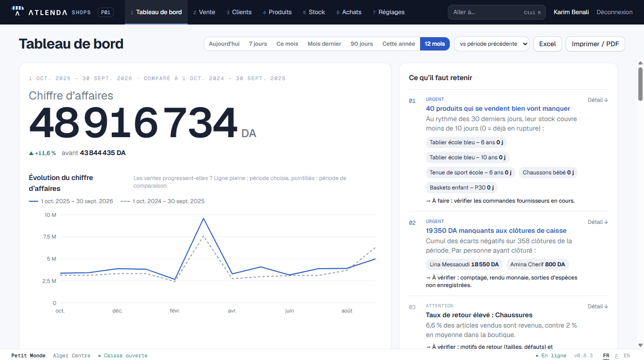Screen dimensions: 644x362
Task: Click the current-period legend entry '1 oct. 2025 – 30 sept. 2026'
Action: pyautogui.click(x=71, y=201)
